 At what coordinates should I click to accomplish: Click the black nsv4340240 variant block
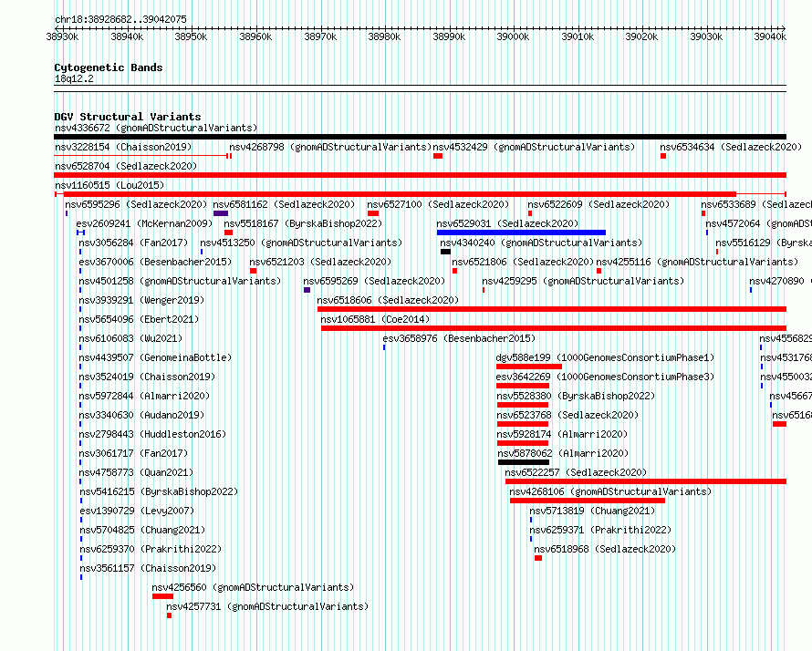(x=445, y=252)
